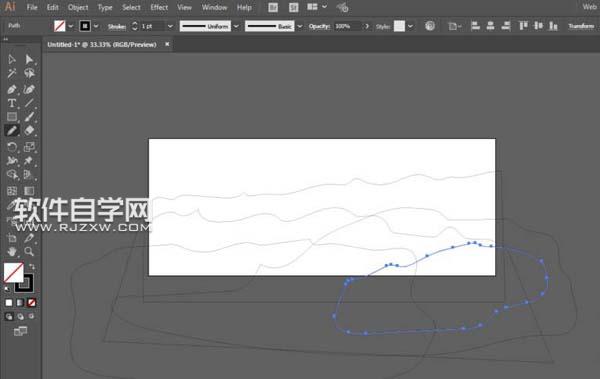Click the Opacity label link
The image size is (600, 379).
tap(319, 26)
